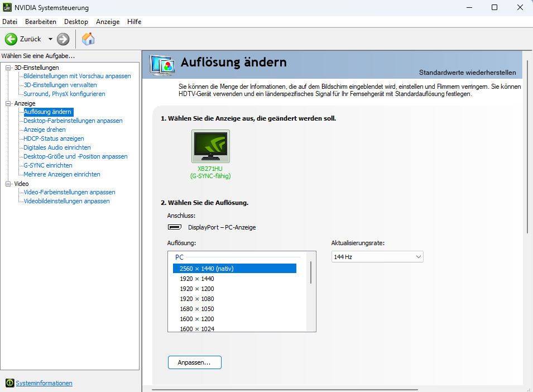This screenshot has width=533, height=392.
Task: Open the Systeminformationen link
Action: tap(44, 383)
